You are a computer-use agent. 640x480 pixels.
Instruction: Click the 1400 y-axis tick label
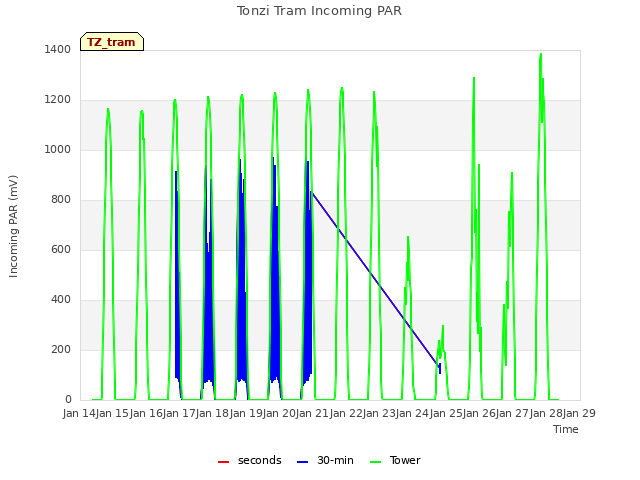[57, 49]
